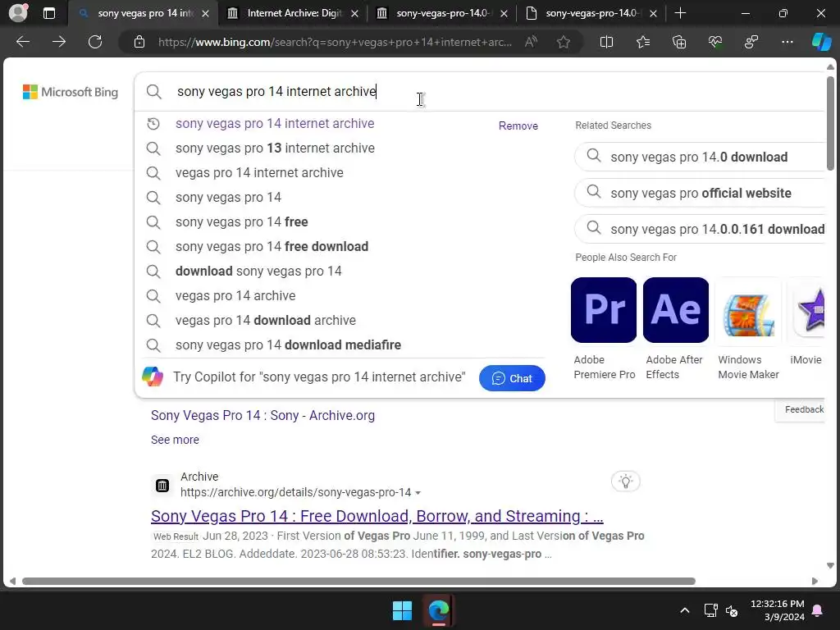
Task: Switch to Internet Archive: Digital tab
Action: pyautogui.click(x=293, y=13)
